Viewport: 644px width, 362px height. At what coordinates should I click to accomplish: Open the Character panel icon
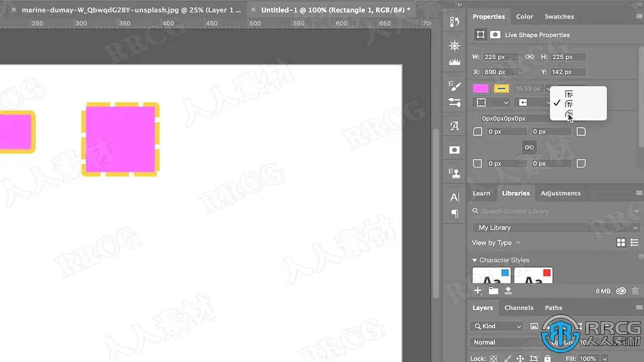tap(455, 198)
